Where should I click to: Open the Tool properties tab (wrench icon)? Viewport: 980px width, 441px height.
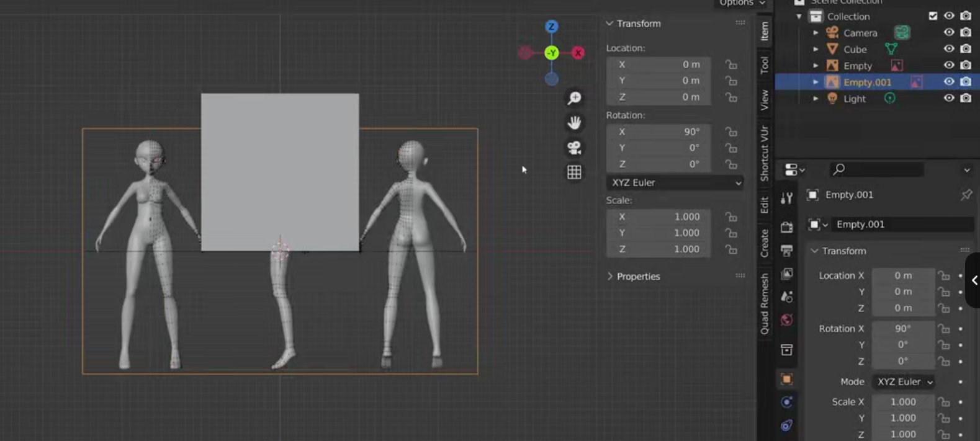click(786, 198)
